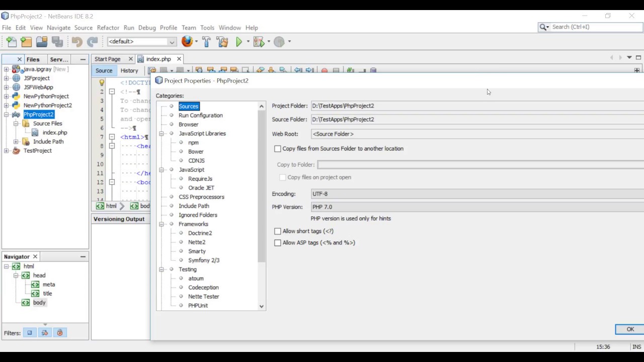
Task: Click the Project Folder path field
Action: coord(477,106)
